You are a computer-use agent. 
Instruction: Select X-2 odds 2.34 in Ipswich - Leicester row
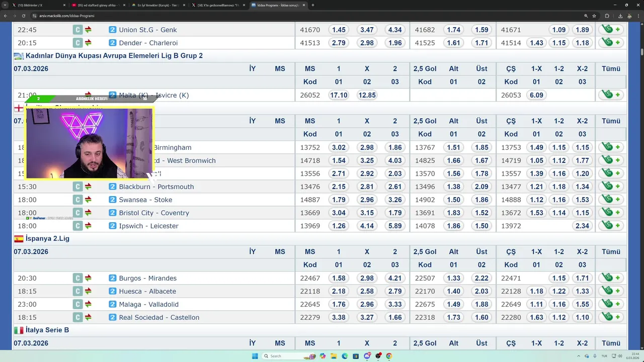[x=582, y=226]
